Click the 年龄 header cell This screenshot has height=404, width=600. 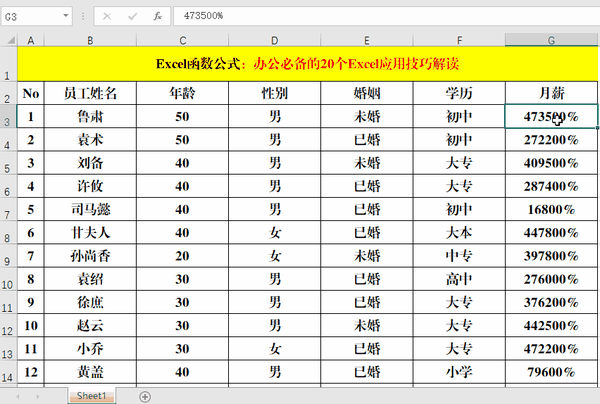click(x=183, y=93)
